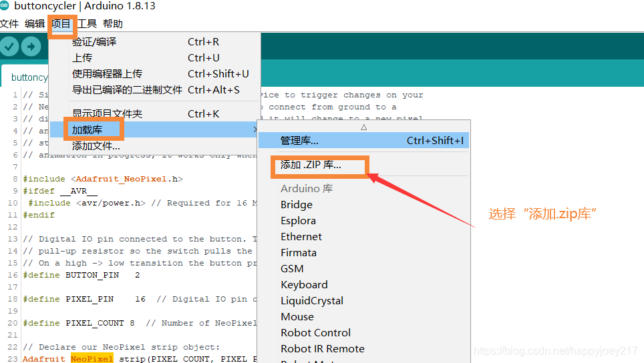The width and height of the screenshot is (644, 363).
Task: Click the #define PIXEL_COUNT 8 line
Action: [79, 323]
